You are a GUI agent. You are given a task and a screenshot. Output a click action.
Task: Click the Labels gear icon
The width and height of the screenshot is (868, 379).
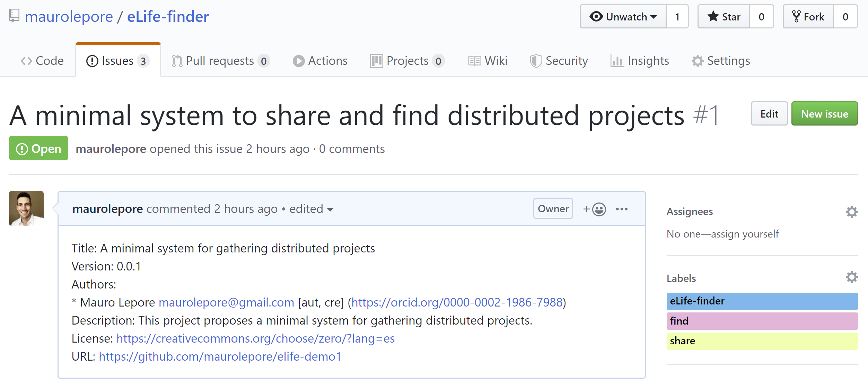852,277
